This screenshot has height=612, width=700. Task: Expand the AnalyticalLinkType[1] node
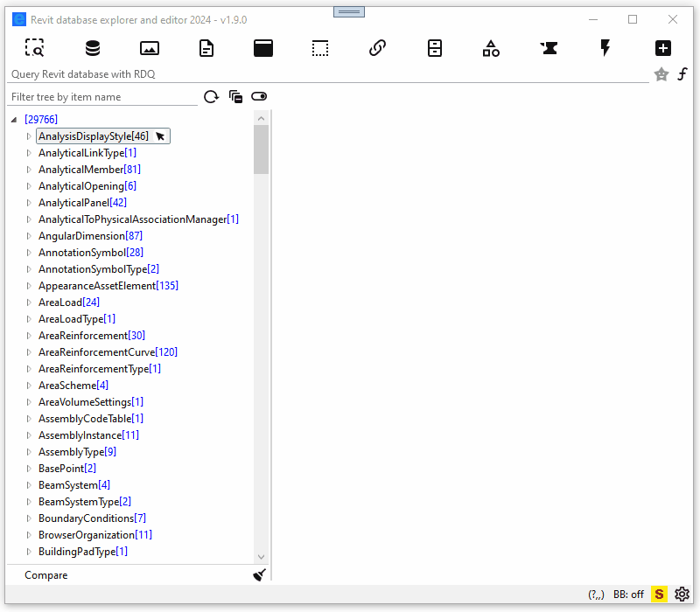[x=29, y=153]
